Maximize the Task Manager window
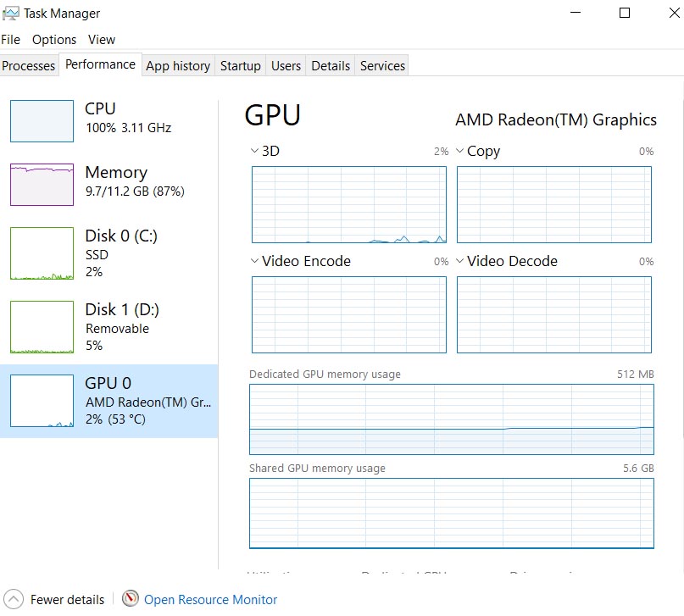This screenshot has width=684, height=616. tap(625, 13)
